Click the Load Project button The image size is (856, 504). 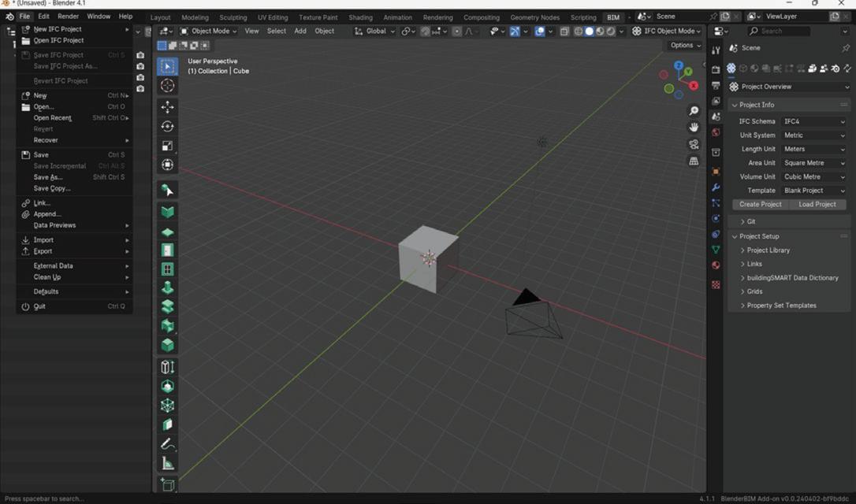coord(817,205)
